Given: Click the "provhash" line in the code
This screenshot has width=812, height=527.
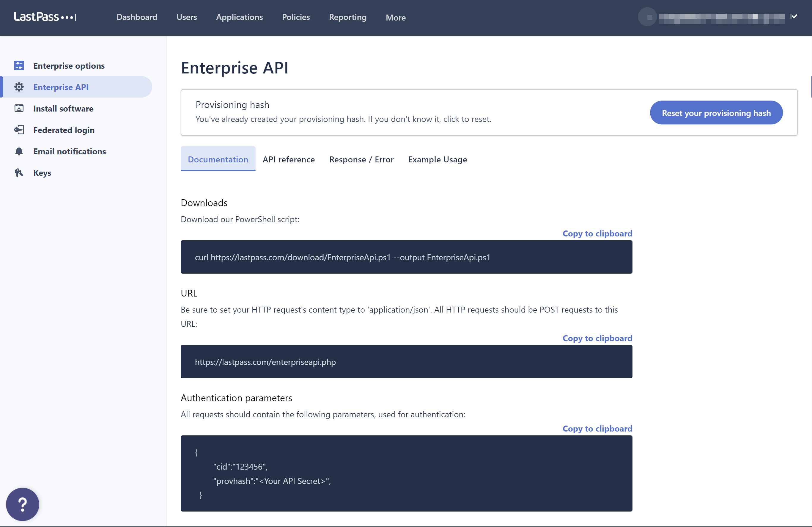Looking at the screenshot, I should click(272, 481).
